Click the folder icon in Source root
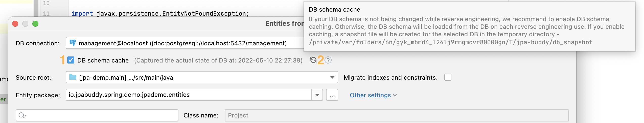The height and width of the screenshot is (123, 644). [x=73, y=77]
